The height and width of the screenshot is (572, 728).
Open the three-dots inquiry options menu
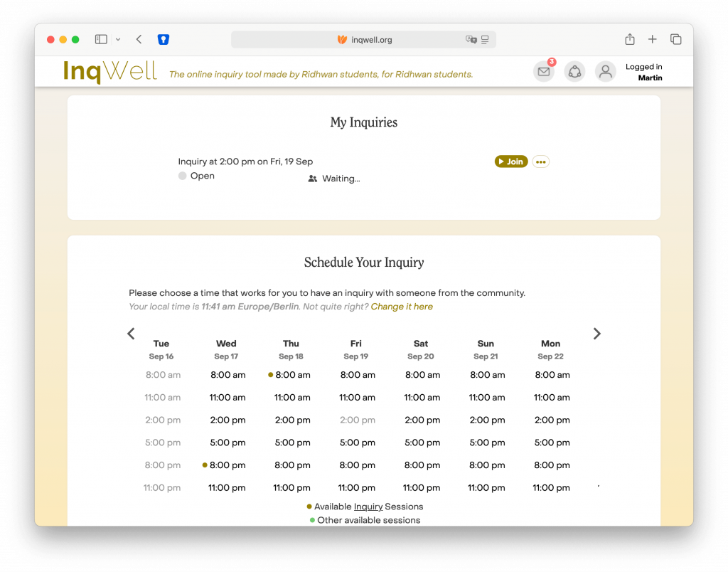(x=540, y=162)
